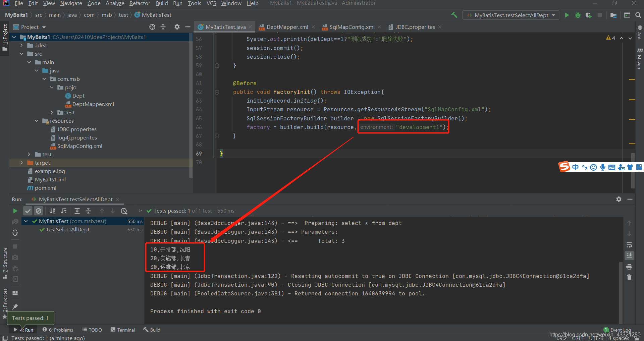The image size is (644, 341).
Task: Open the run configuration dropdown
Action: point(511,15)
